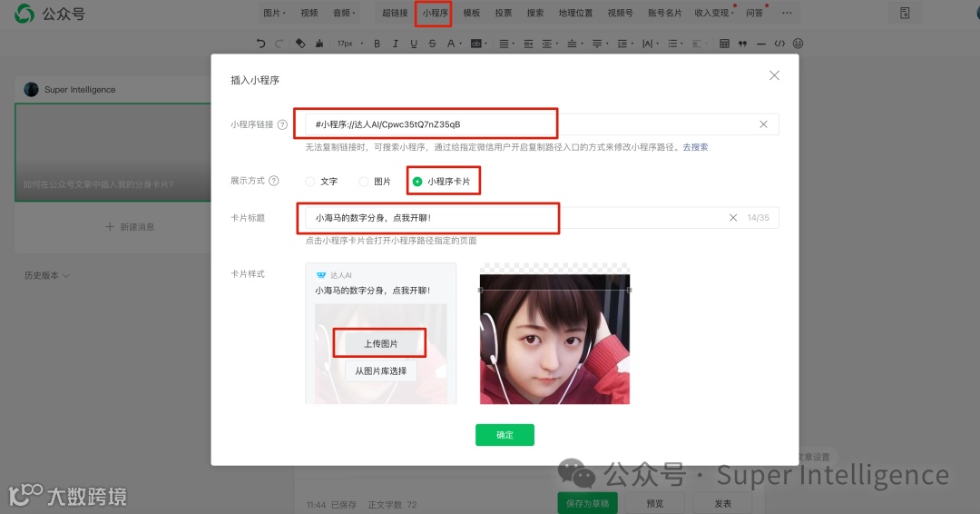Open the letter spacing |A| dropdown
The image size is (980, 514).
point(650,44)
